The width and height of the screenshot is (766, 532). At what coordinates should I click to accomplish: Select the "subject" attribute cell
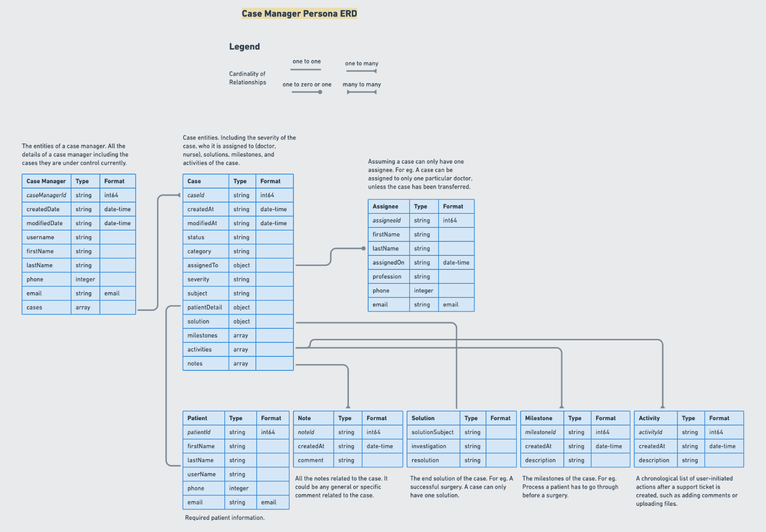[x=206, y=293]
